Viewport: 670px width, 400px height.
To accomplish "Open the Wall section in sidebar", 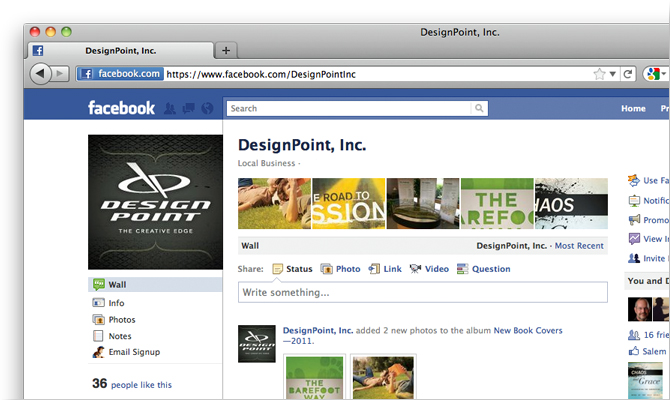I will 156,285.
